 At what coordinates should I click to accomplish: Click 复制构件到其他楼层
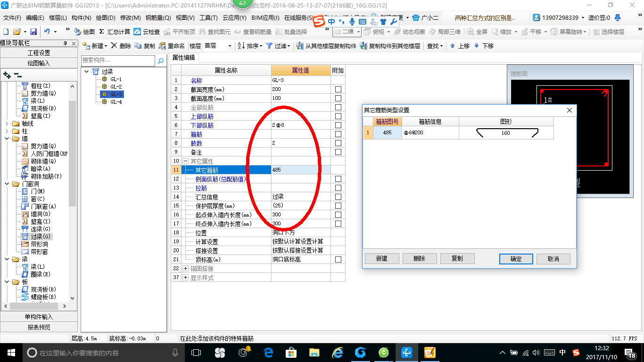coord(390,46)
